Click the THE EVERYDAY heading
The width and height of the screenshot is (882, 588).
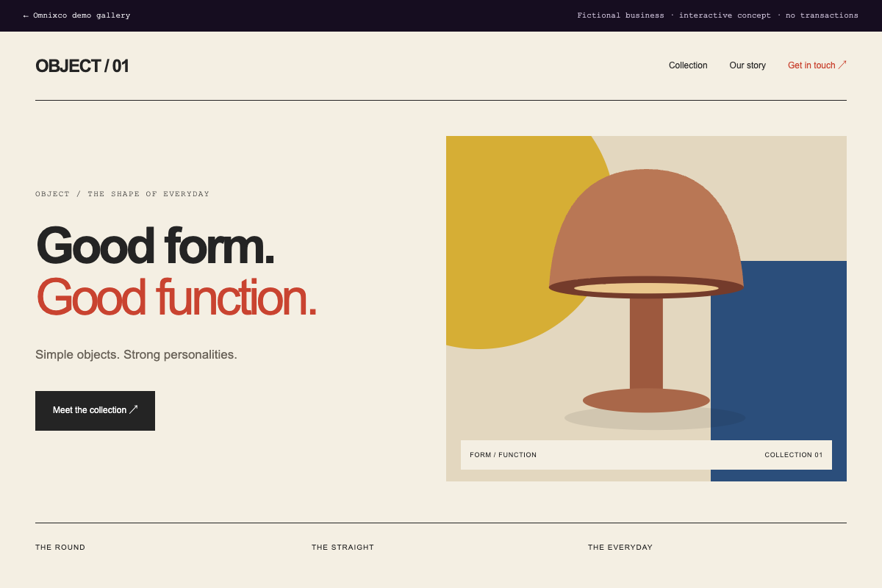point(620,548)
